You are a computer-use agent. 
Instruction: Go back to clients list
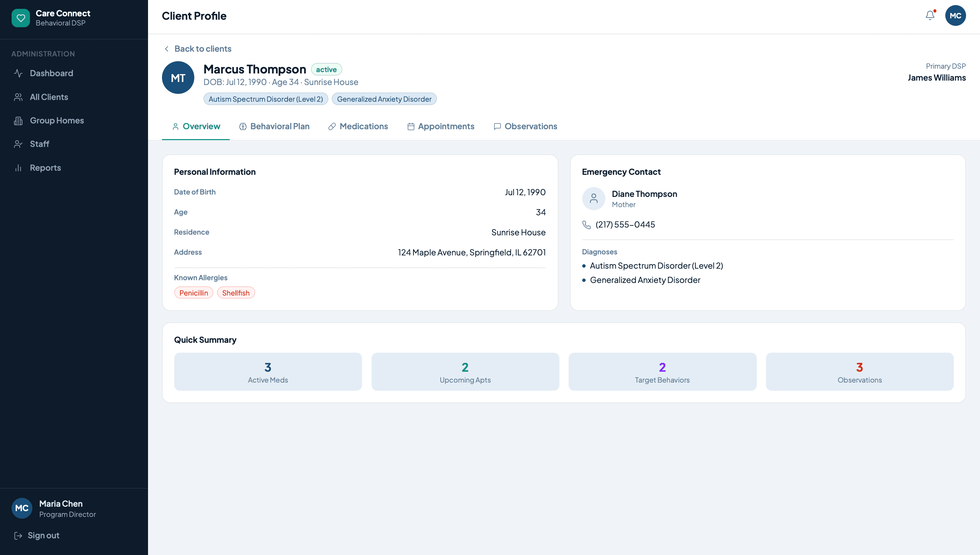click(x=197, y=49)
